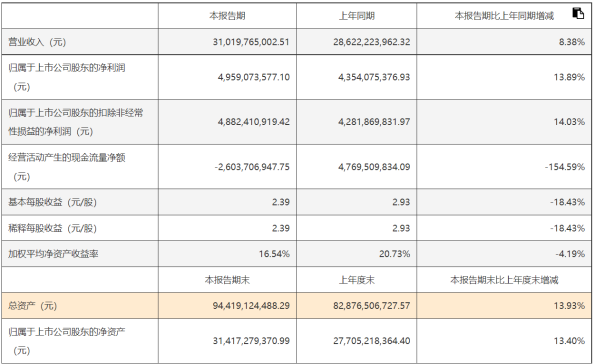The image size is (595, 364).
Task: Click the 营业收入 (元) row label
Action: 37,42
